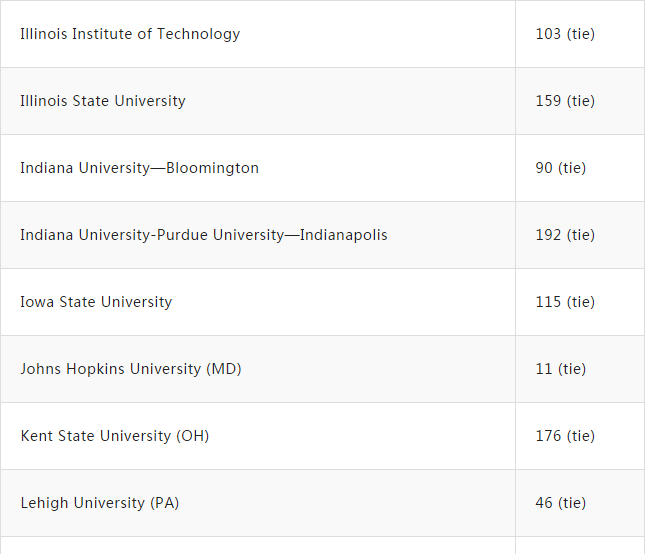The height and width of the screenshot is (554, 645).
Task: Click Indiana University-Purdue University—Indianapolis name
Action: click(x=204, y=235)
